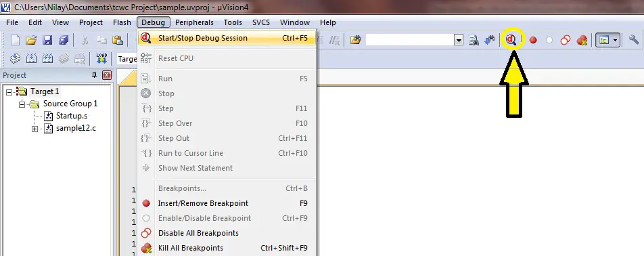Click the LOAD download to flash icon
The width and height of the screenshot is (644, 256).
(101, 58)
